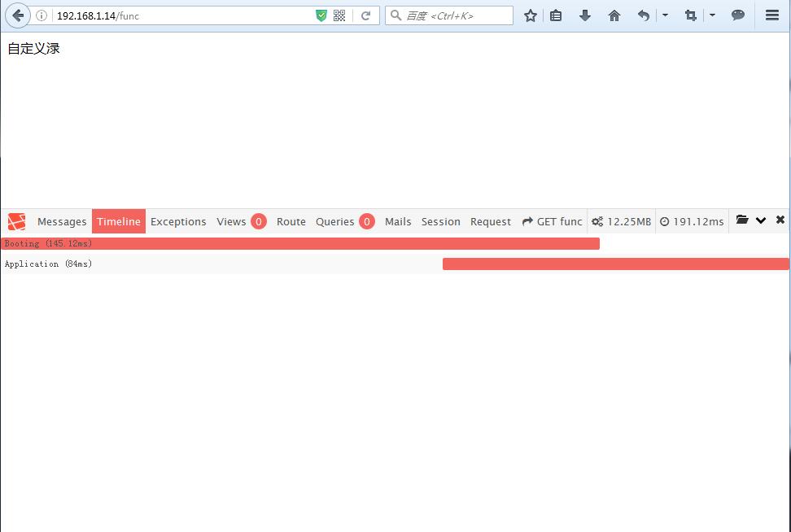
Task: Open the hamburger browser menu
Action: pyautogui.click(x=772, y=15)
